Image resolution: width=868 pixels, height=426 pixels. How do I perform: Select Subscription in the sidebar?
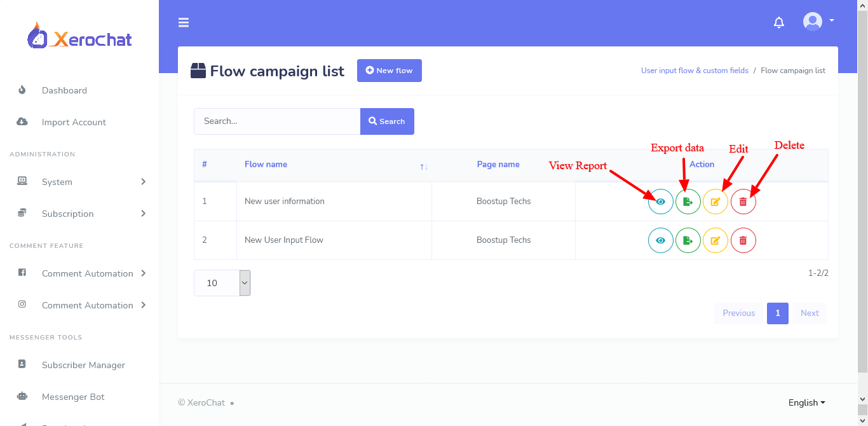coord(68,214)
